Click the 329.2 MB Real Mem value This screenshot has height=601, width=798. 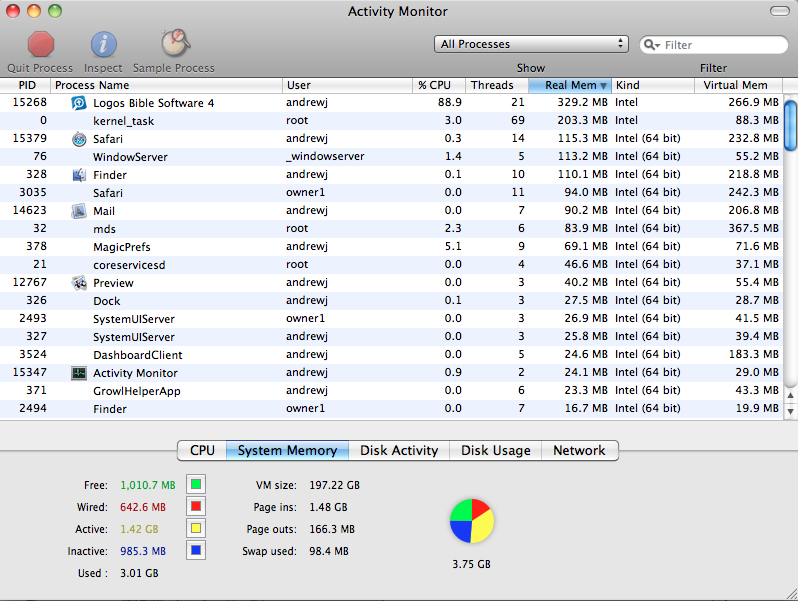582,102
